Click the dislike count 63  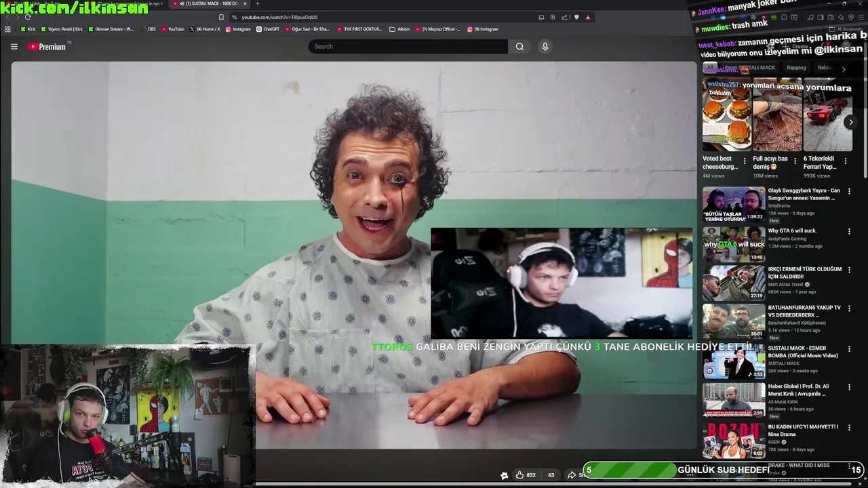pyautogui.click(x=551, y=475)
